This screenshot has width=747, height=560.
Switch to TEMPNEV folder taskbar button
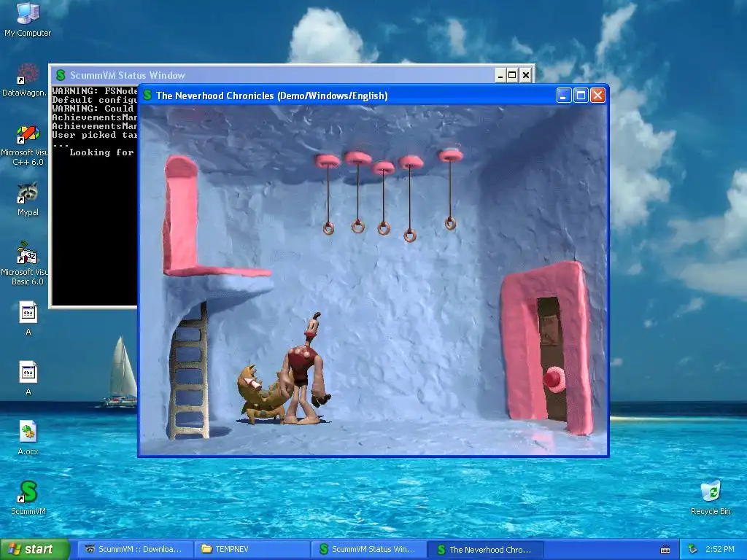(252, 549)
